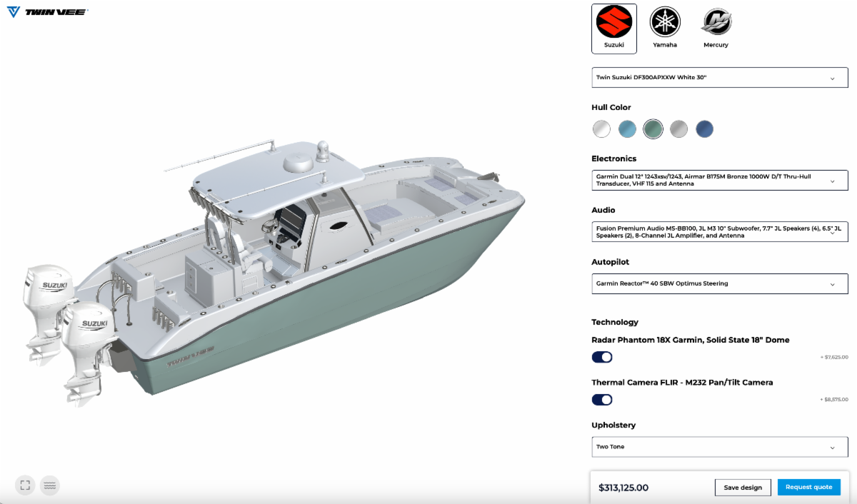Expand the Two Tone Upholstery dropdown
The height and width of the screenshot is (504, 857).
point(720,447)
